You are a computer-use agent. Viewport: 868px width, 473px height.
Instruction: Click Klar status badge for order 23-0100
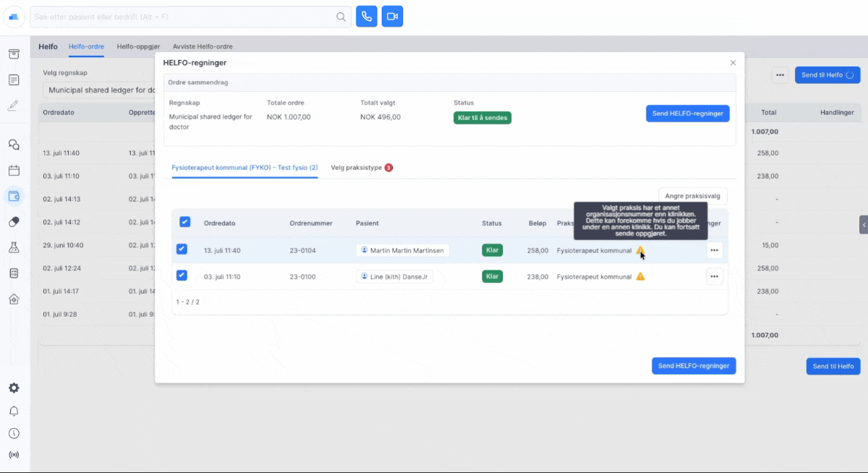(x=493, y=276)
